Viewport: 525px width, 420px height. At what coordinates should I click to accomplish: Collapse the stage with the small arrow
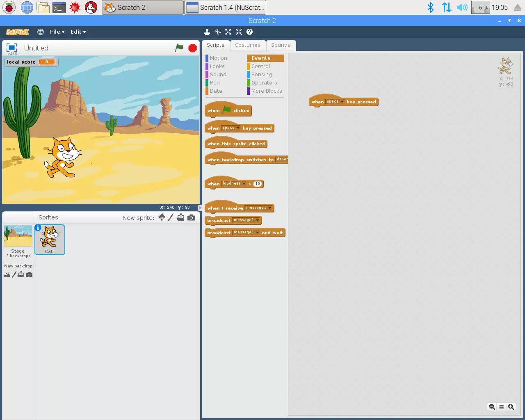[200, 208]
